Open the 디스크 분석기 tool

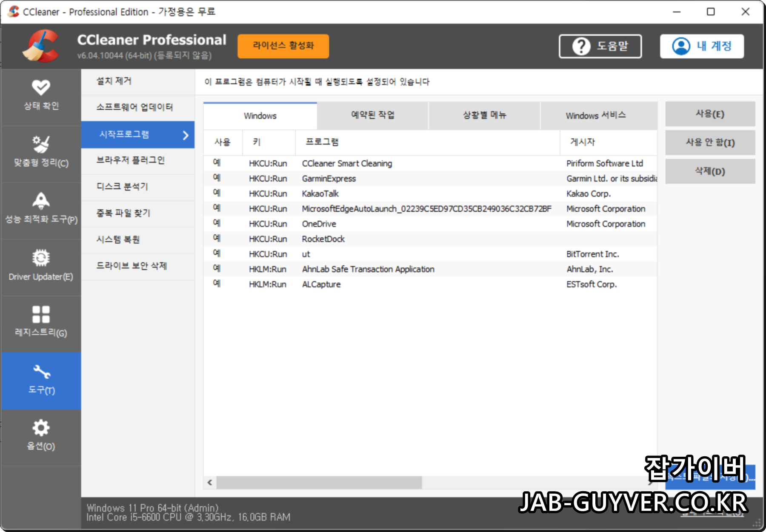pyautogui.click(x=138, y=187)
